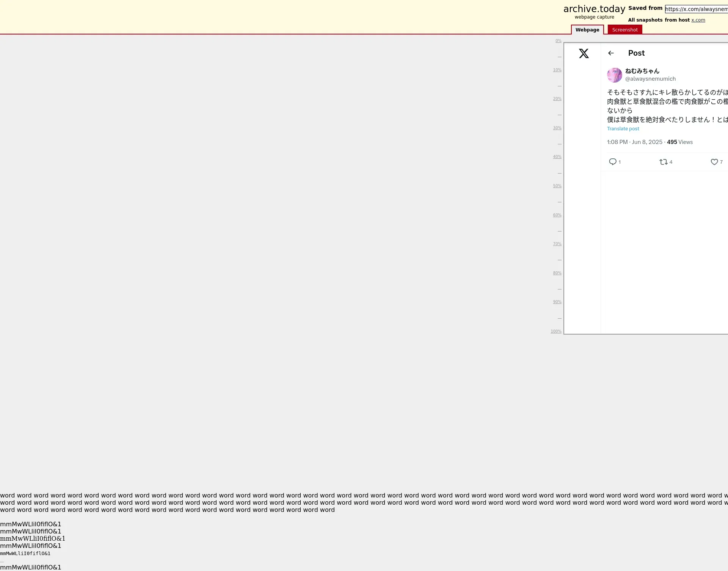Click the Saved from URL field
Viewport: 728px width, 571px height.
tap(696, 9)
